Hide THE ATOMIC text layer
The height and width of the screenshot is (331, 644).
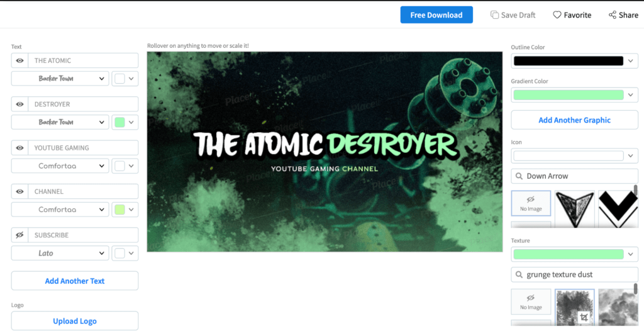(20, 60)
